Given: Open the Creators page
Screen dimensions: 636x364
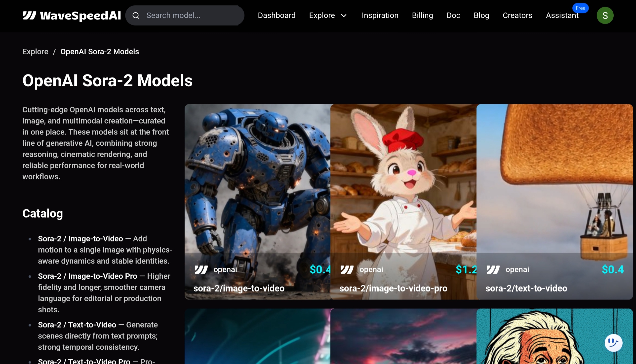Looking at the screenshot, I should (x=517, y=15).
